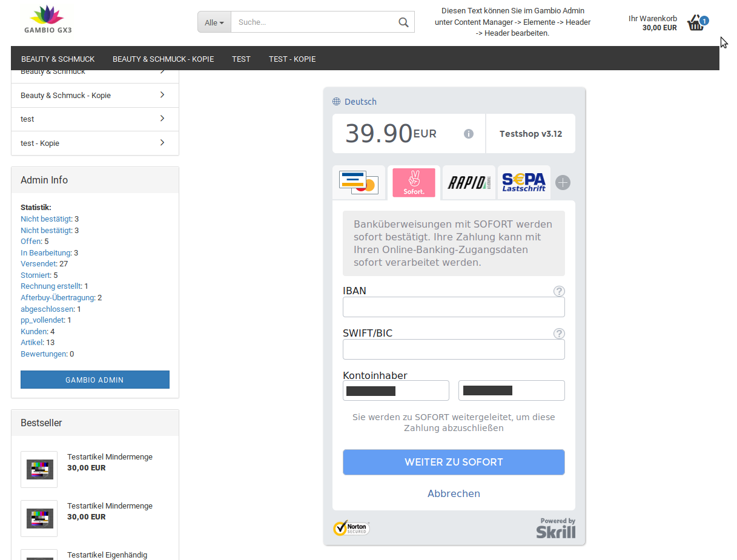Click the SWIFT/BIC help question mark
This screenshot has height=560, width=737.
(559, 334)
